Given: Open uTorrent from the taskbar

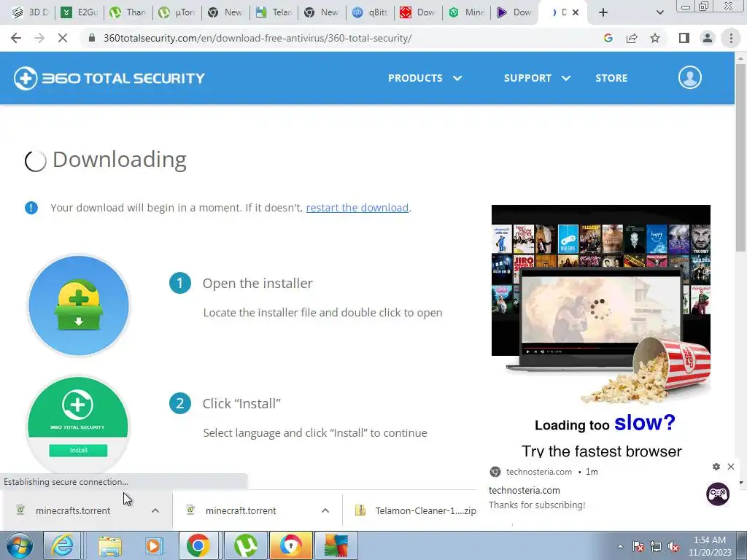Looking at the screenshot, I should (x=245, y=545).
